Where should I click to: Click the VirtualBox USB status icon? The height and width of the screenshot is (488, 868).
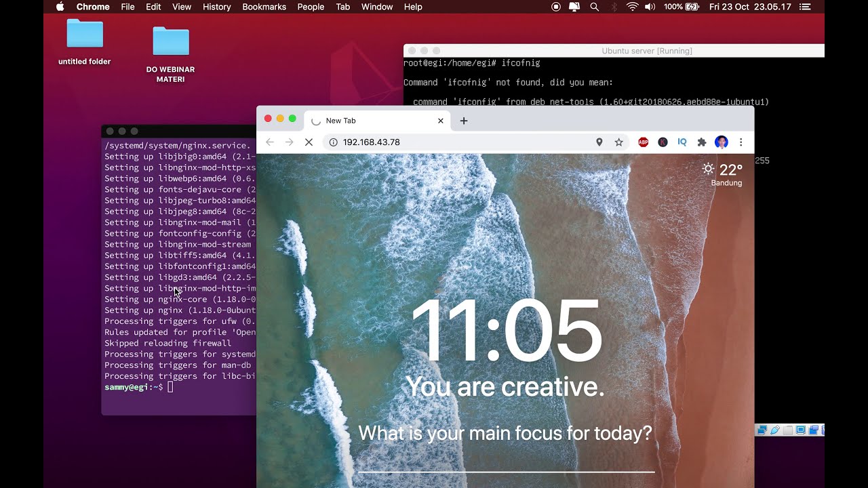tap(775, 430)
